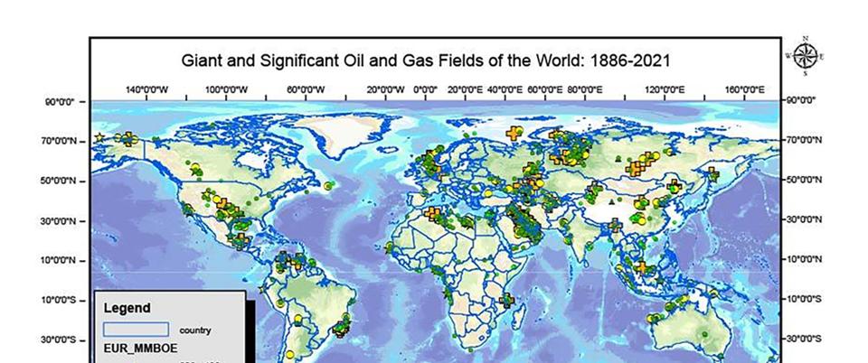Select the green dot marker south of Greenland
Viewport: 868px width, 363px height.
click(331, 184)
